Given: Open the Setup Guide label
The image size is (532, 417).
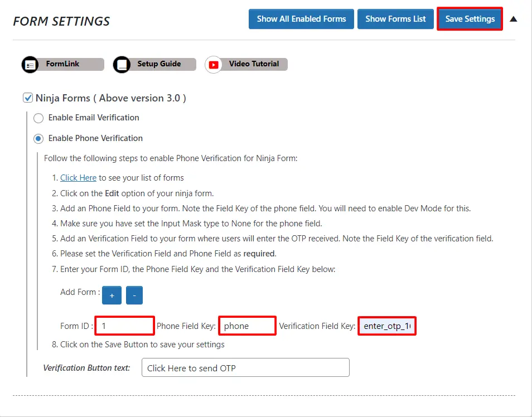Looking at the screenshot, I should [159, 64].
